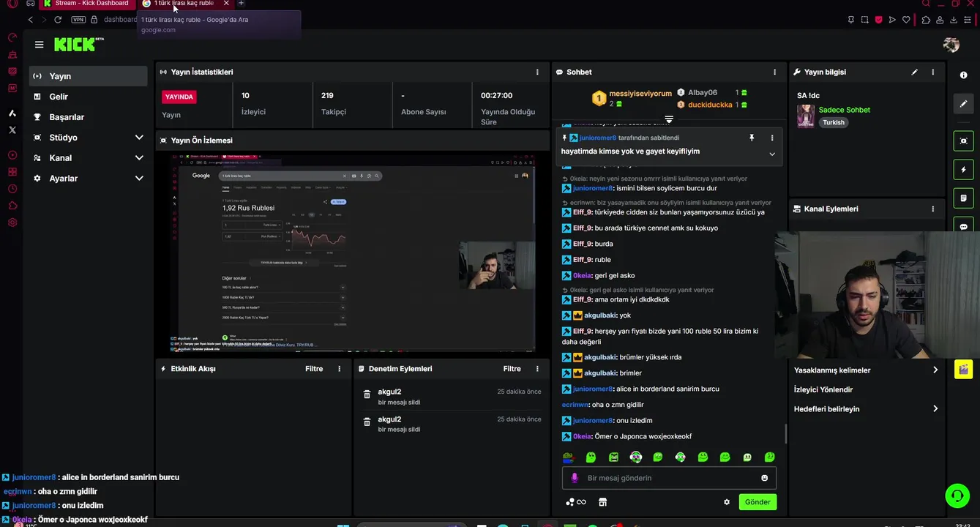Click the purple microphone icon in chat input
This screenshot has height=527, width=980.
575,478
